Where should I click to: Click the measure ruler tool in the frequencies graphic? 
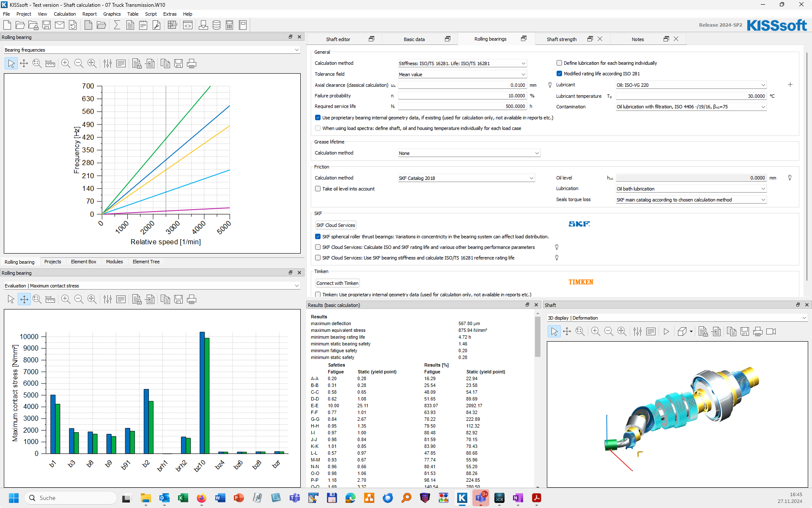point(50,63)
